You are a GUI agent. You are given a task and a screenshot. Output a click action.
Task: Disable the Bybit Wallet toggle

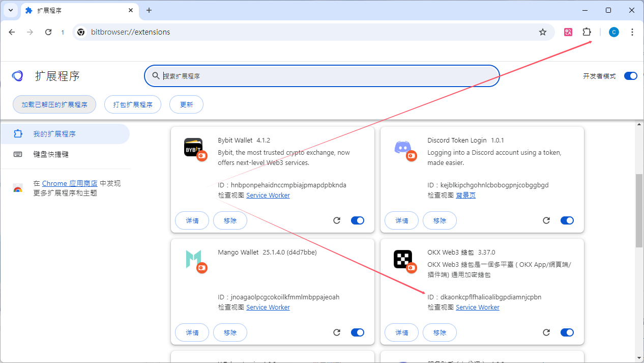coord(358,220)
